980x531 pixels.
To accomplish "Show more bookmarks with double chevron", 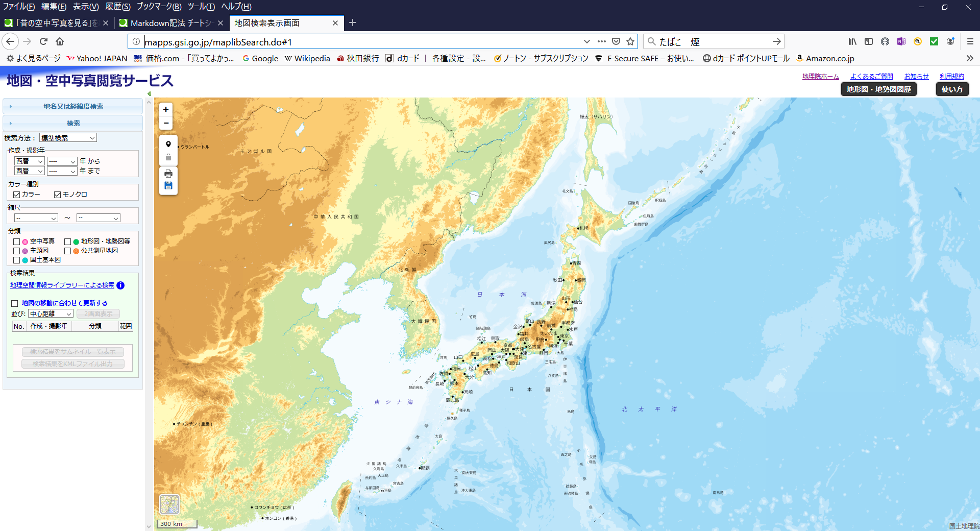I will click(970, 58).
